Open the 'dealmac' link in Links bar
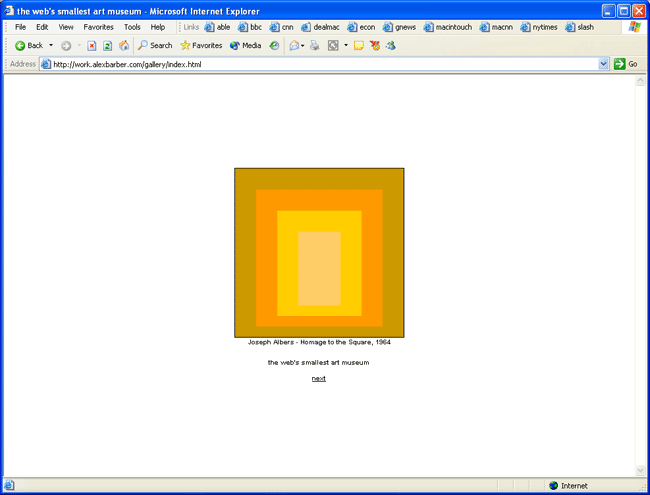 320,27
